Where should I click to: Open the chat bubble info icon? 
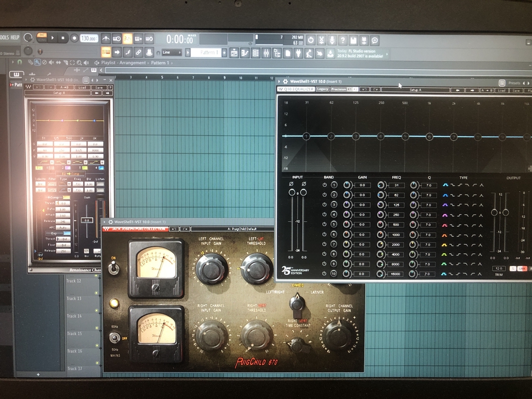tap(375, 40)
